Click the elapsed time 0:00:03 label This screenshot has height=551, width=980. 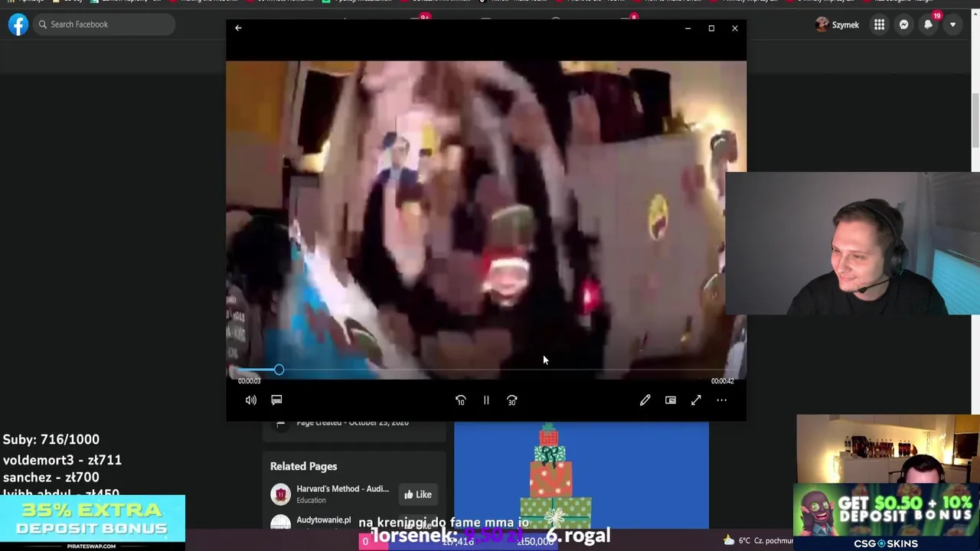249,381
